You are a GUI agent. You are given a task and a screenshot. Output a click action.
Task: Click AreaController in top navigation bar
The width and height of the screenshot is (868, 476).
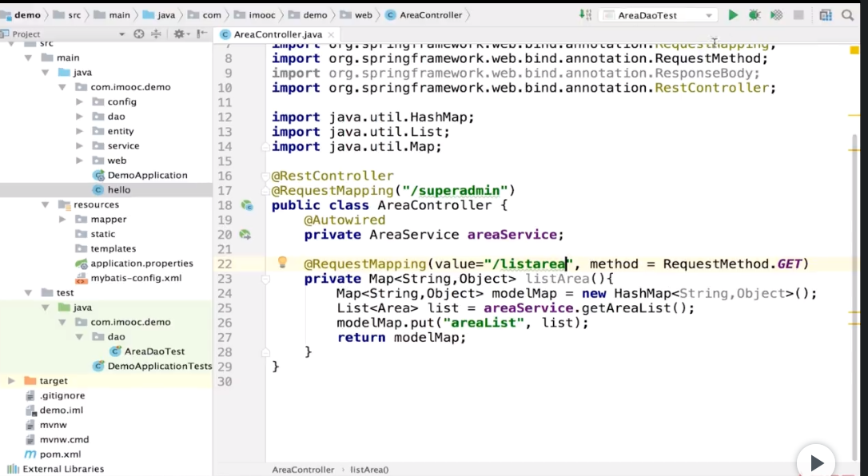431,15
